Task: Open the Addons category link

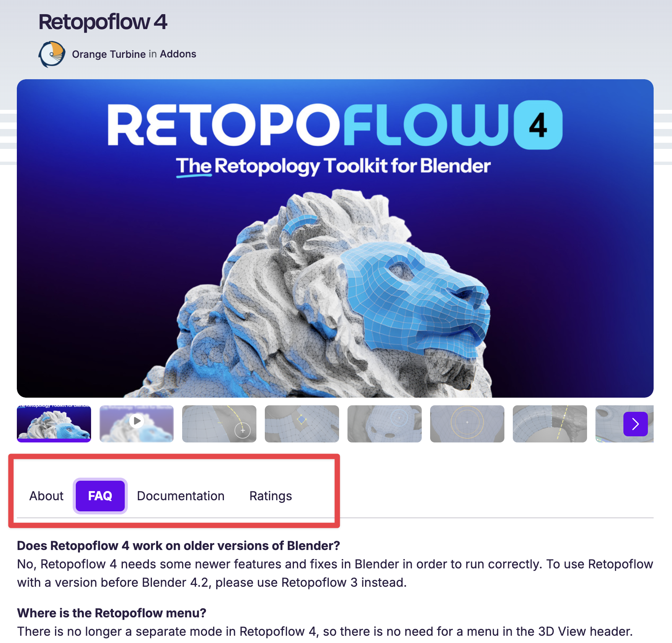Action: click(178, 54)
